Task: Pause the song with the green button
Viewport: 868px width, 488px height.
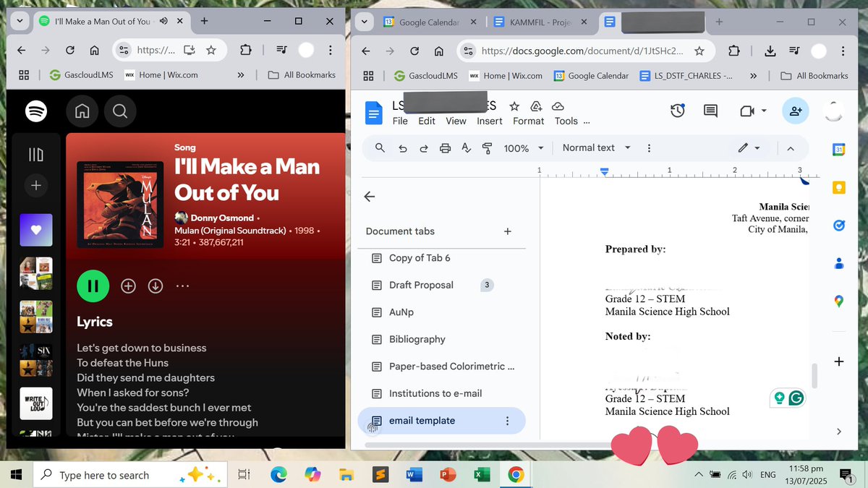Action: [93, 286]
